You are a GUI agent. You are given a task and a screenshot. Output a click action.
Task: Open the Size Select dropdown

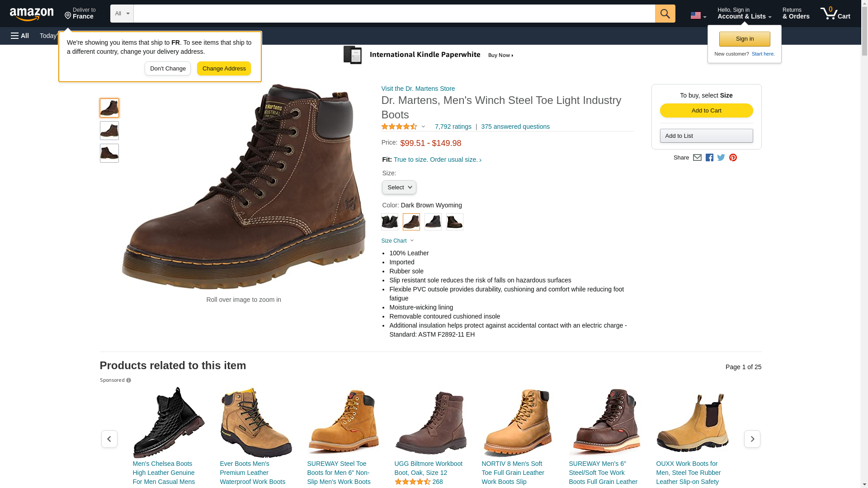399,188
